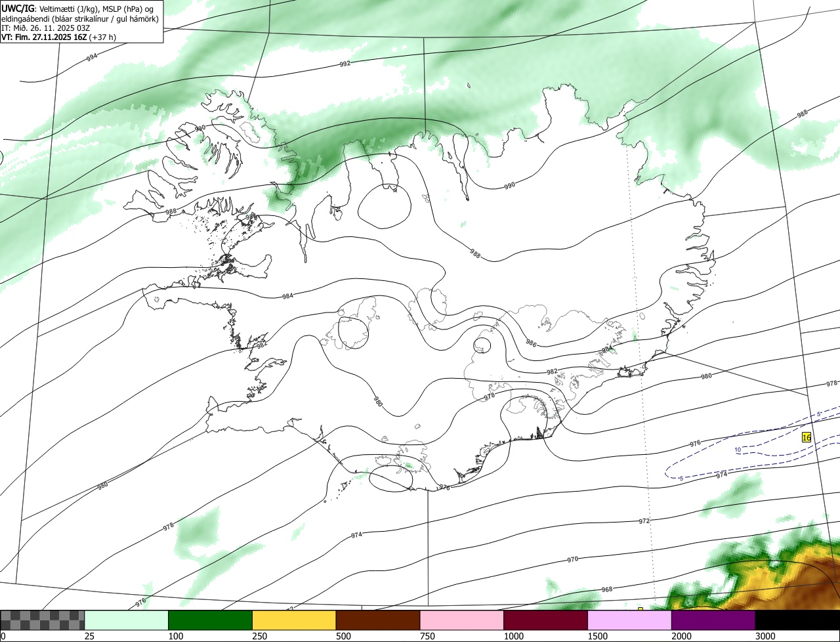Click the 994 isobar label
This screenshot has width=840, height=642.
click(92, 57)
